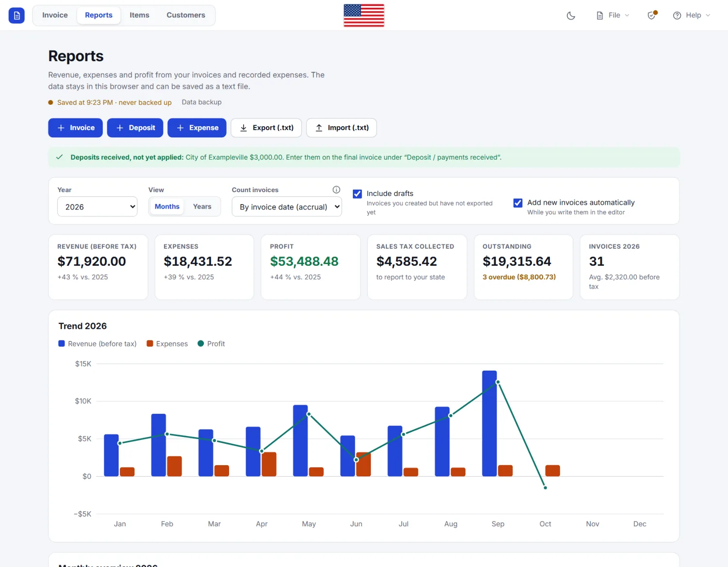The image size is (728, 567).
Task: Open the Items tab
Action: (x=139, y=15)
